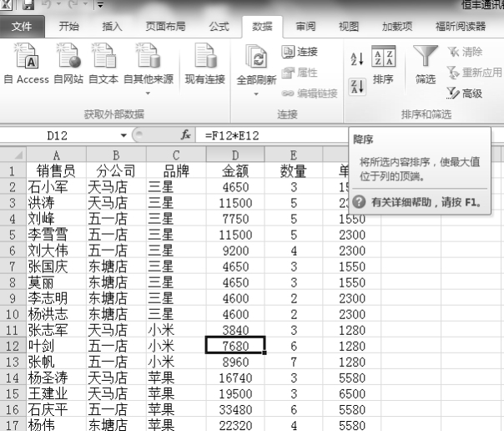504x431 pixels.
Task: Switch to the Formulas (公式) tab
Action: (219, 27)
